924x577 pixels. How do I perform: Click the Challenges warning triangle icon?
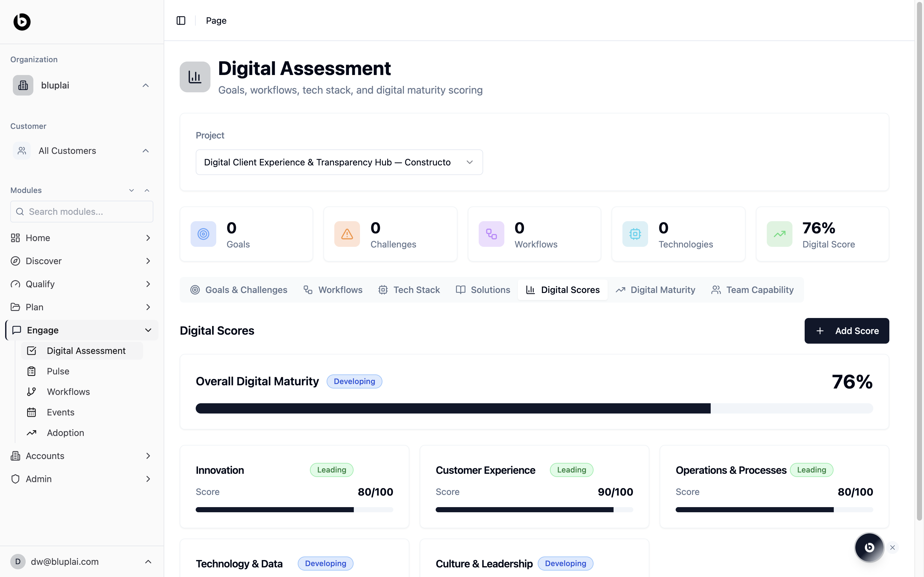pyautogui.click(x=347, y=234)
